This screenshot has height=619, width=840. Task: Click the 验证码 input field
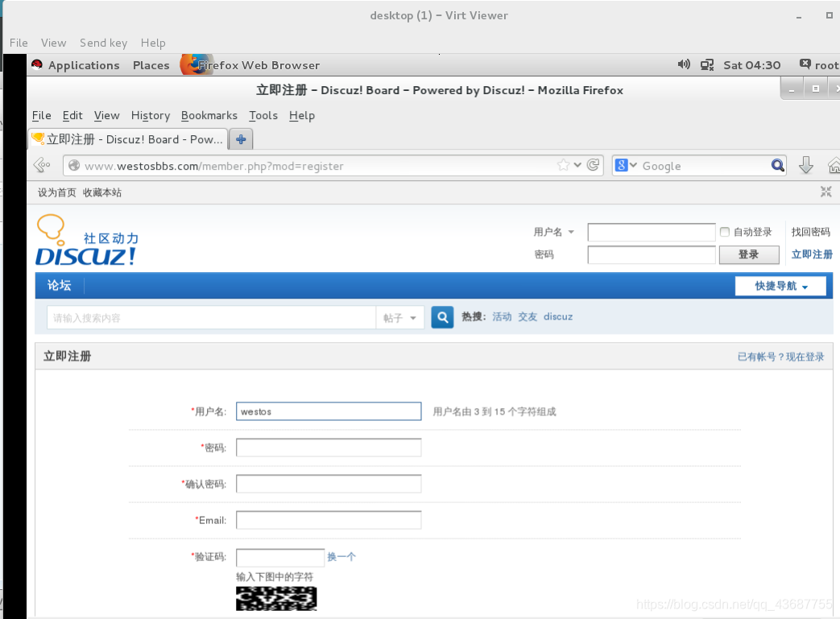[280, 557]
